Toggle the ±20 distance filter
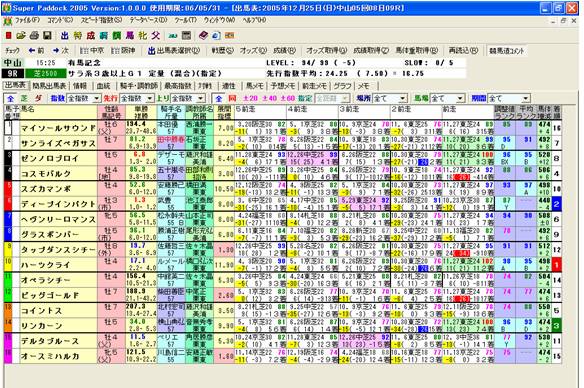 pos(250,99)
